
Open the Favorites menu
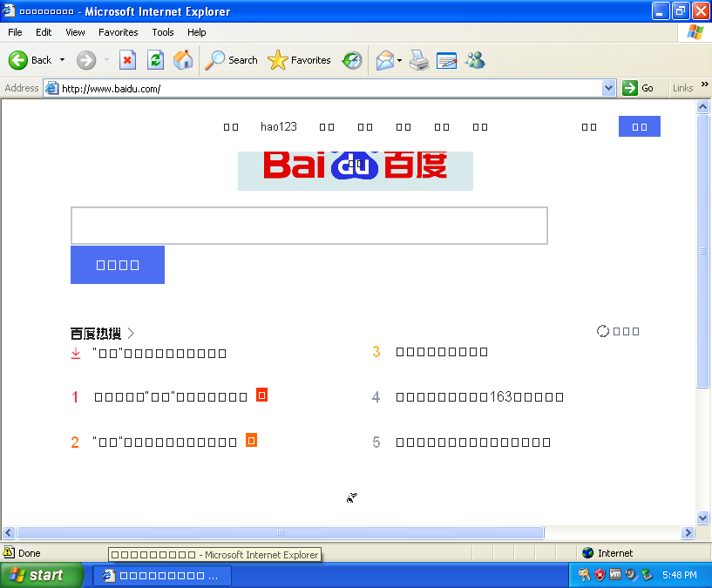[x=118, y=32]
